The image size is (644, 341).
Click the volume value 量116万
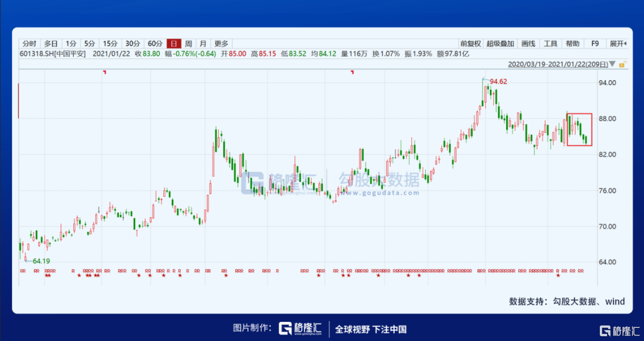[x=354, y=54]
